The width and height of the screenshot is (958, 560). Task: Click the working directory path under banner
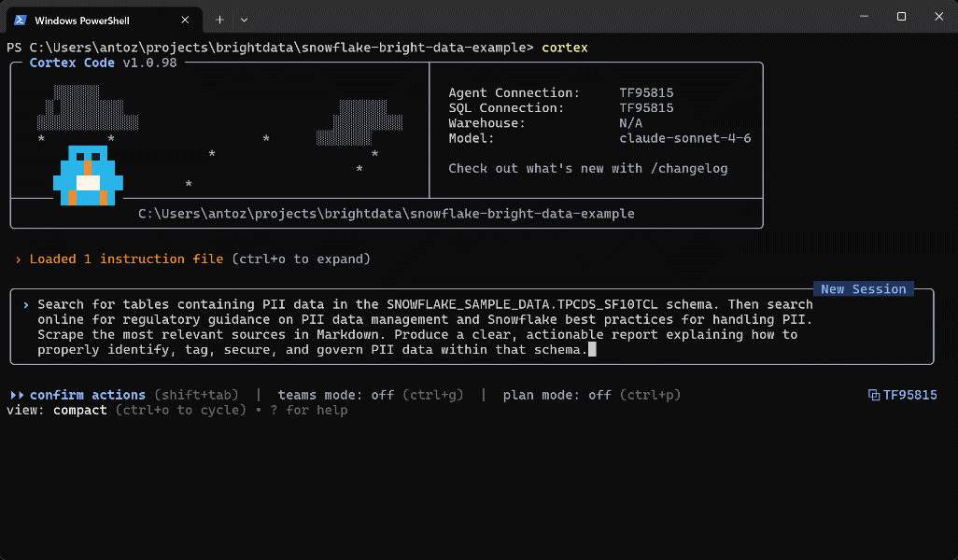tap(387, 214)
